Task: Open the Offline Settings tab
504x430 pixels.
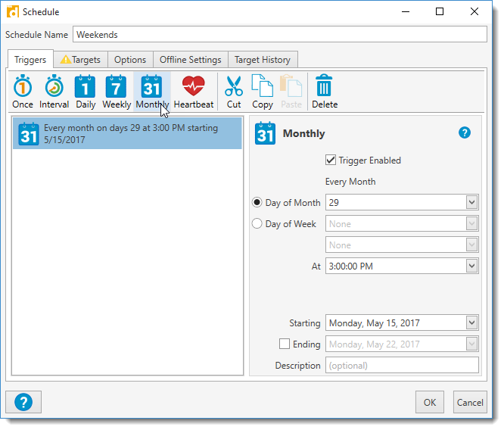Action: 190,60
